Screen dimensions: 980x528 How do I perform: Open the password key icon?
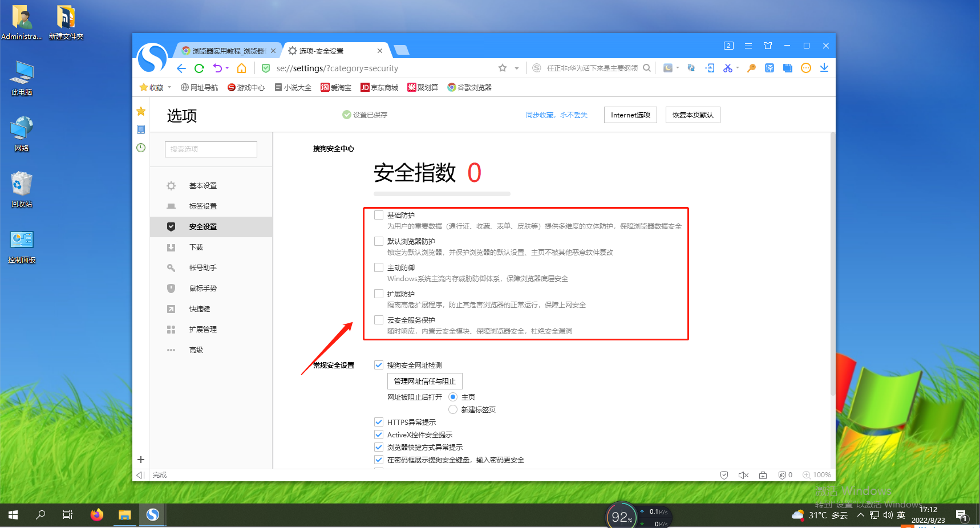pyautogui.click(x=751, y=68)
